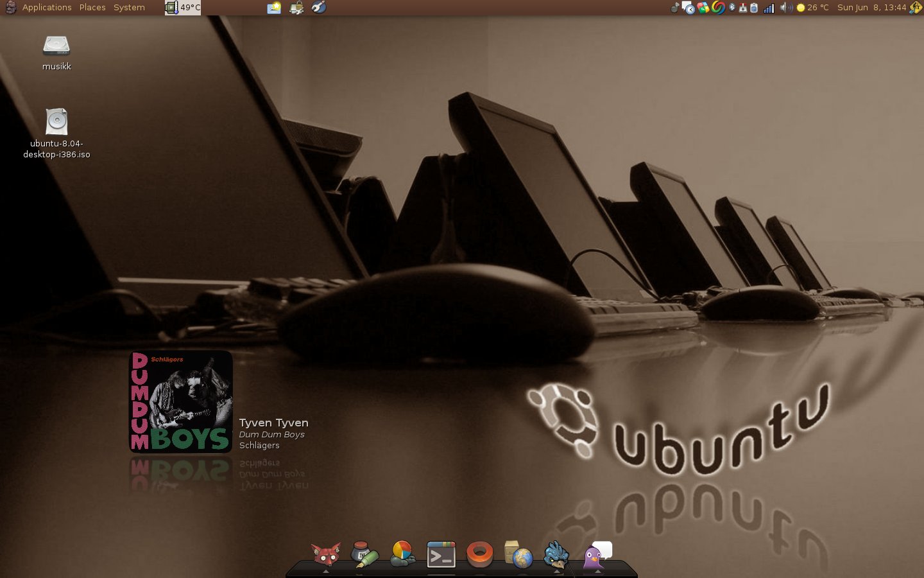The width and height of the screenshot is (924, 578).
Task: Open the calendar from the date and time
Action: tap(871, 8)
